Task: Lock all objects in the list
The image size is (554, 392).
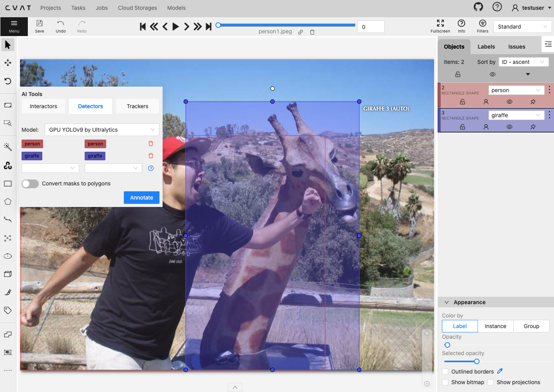Action: click(458, 74)
